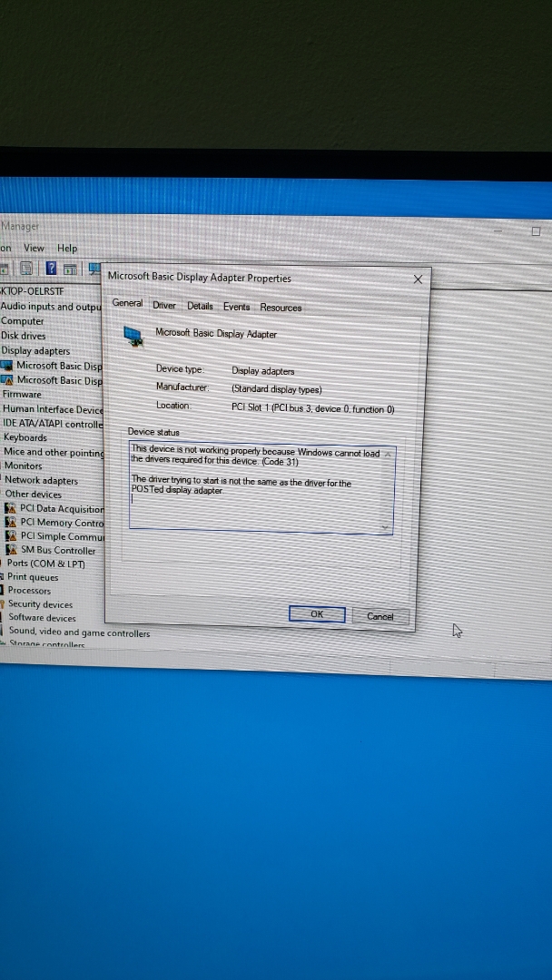Select the Computer category
The height and width of the screenshot is (980, 552).
[23, 321]
